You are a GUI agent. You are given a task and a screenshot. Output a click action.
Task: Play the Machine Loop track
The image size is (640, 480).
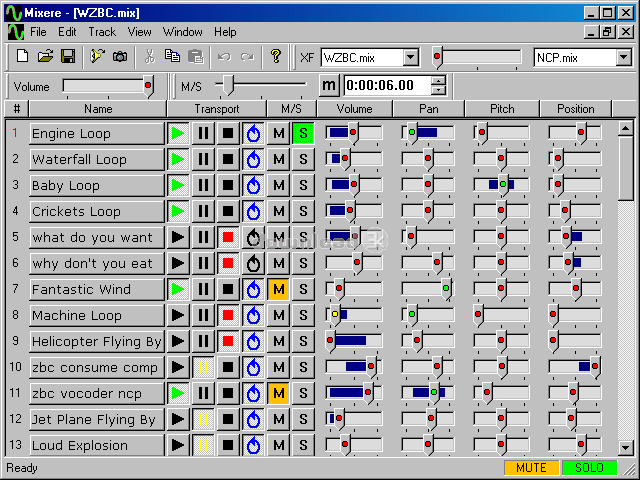pos(178,315)
